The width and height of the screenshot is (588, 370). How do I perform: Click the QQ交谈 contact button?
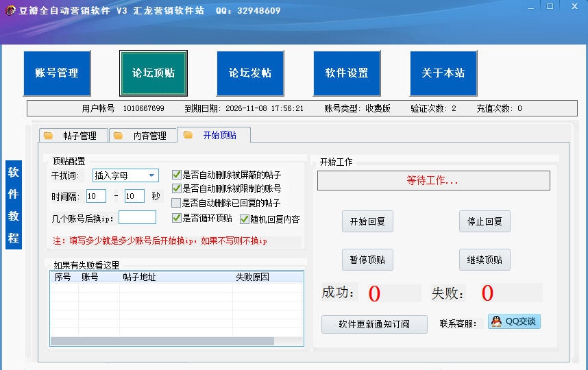pyautogui.click(x=514, y=321)
